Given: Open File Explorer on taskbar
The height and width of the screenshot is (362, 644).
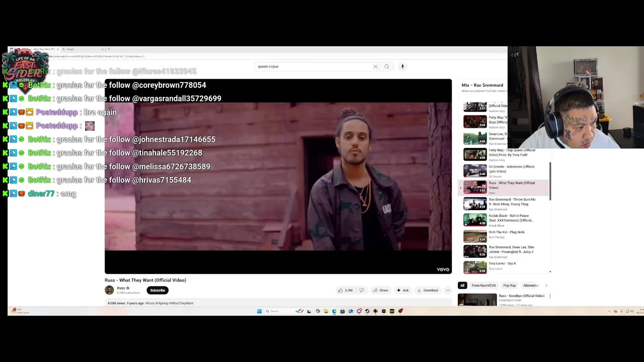Looking at the screenshot, I should click(x=326, y=311).
